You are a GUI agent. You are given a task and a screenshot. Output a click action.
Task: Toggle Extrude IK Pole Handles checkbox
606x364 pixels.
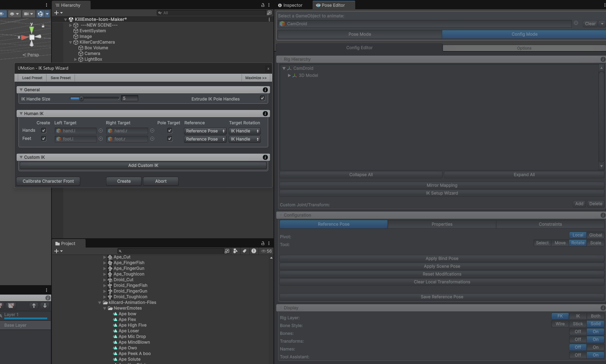tap(263, 98)
